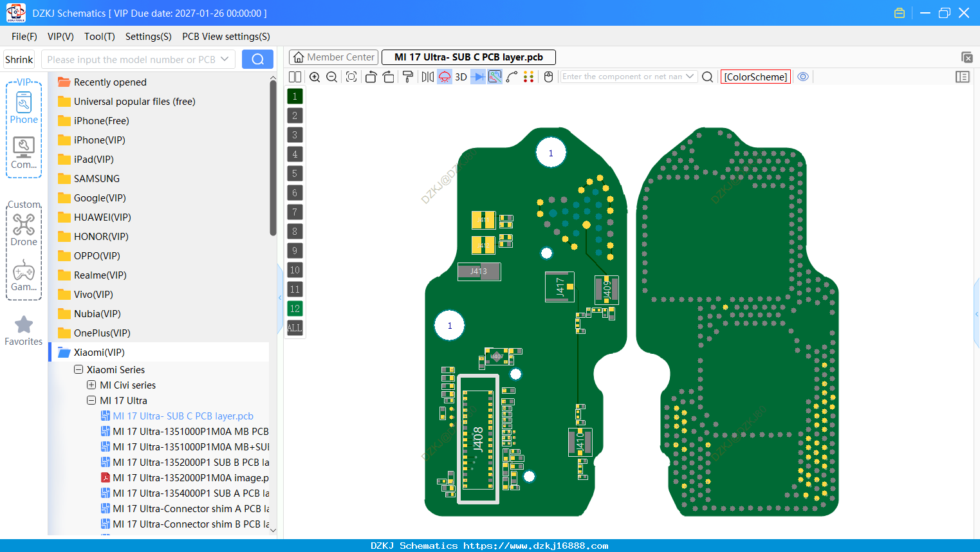The width and height of the screenshot is (980, 552).
Task: Select PCB layer 6
Action: click(x=295, y=192)
